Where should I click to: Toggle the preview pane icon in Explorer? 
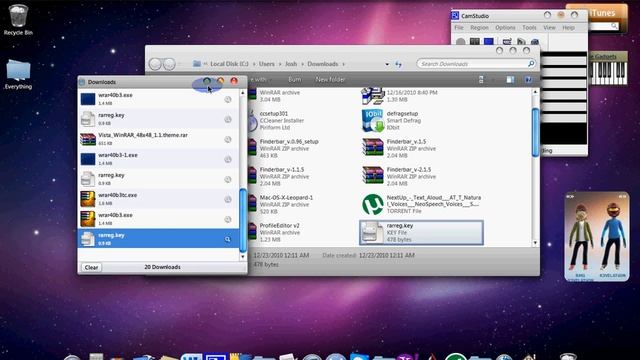pos(510,80)
